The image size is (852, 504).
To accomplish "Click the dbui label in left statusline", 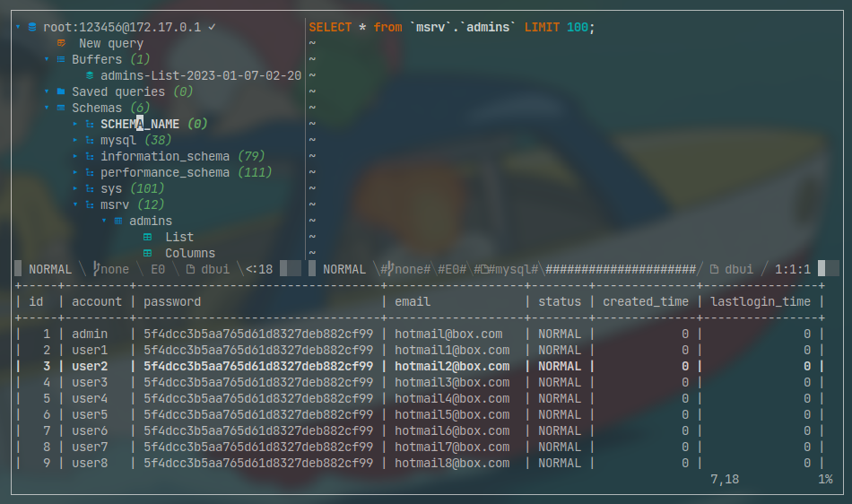I will click(x=214, y=269).
